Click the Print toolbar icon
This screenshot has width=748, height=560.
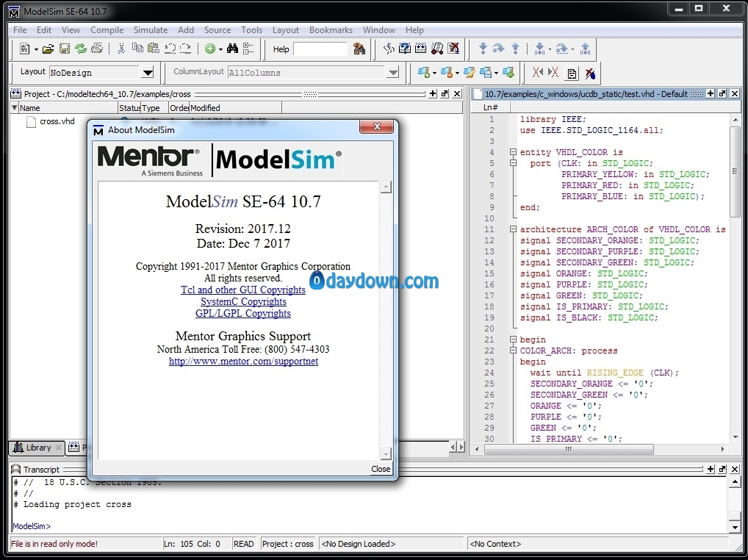(x=97, y=49)
